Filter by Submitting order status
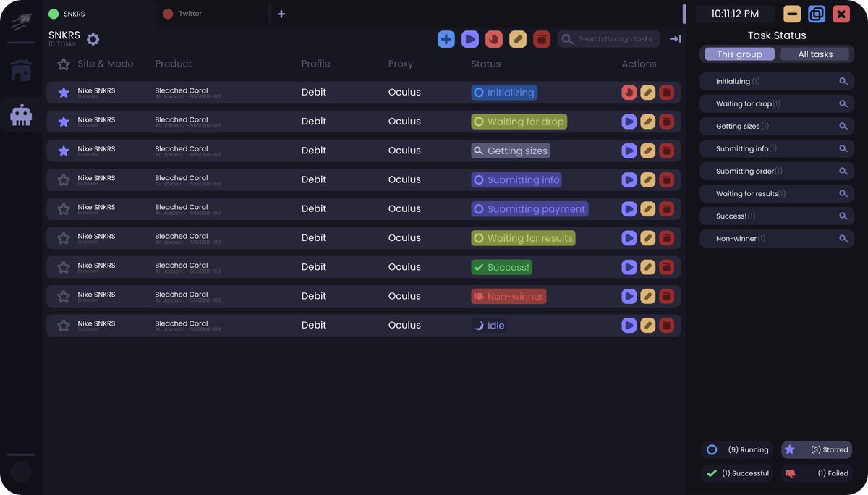Viewport: 868px width, 495px height. coord(777,172)
